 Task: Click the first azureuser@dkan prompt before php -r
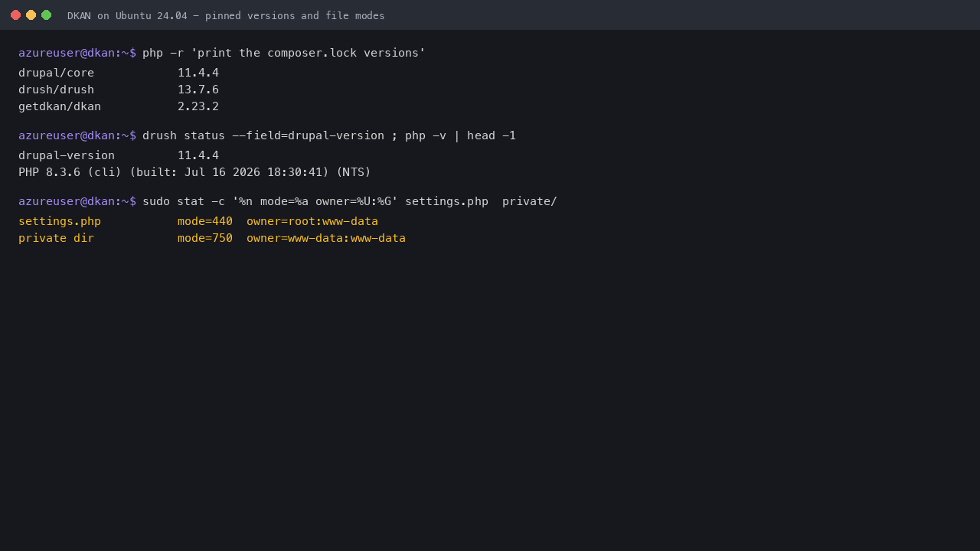click(x=77, y=53)
